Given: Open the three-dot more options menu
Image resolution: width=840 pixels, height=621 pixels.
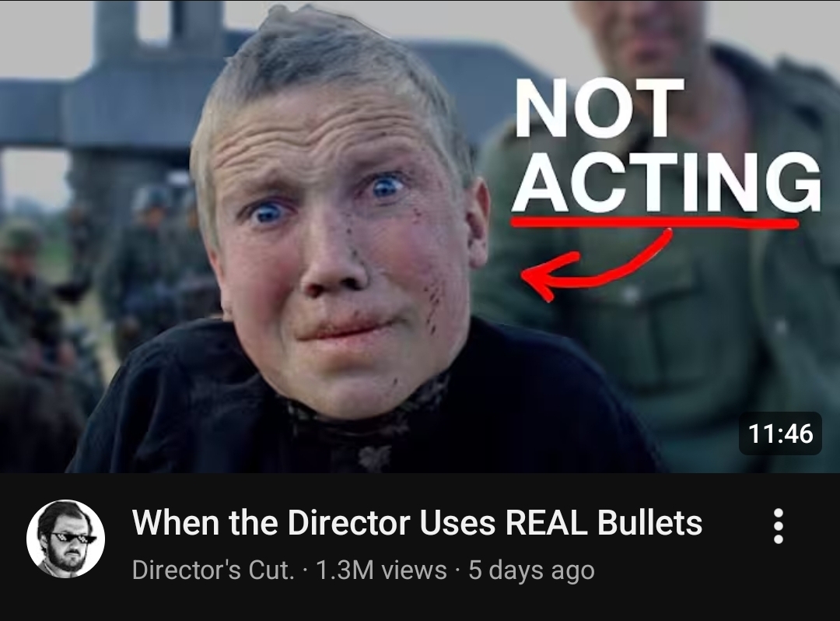Looking at the screenshot, I should coord(779,526).
